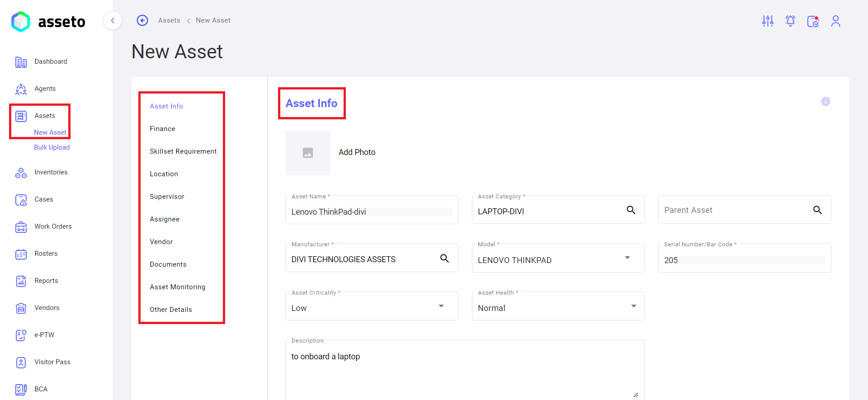This screenshot has width=868, height=400.
Task: Click the Asset Name input field
Action: click(x=372, y=210)
